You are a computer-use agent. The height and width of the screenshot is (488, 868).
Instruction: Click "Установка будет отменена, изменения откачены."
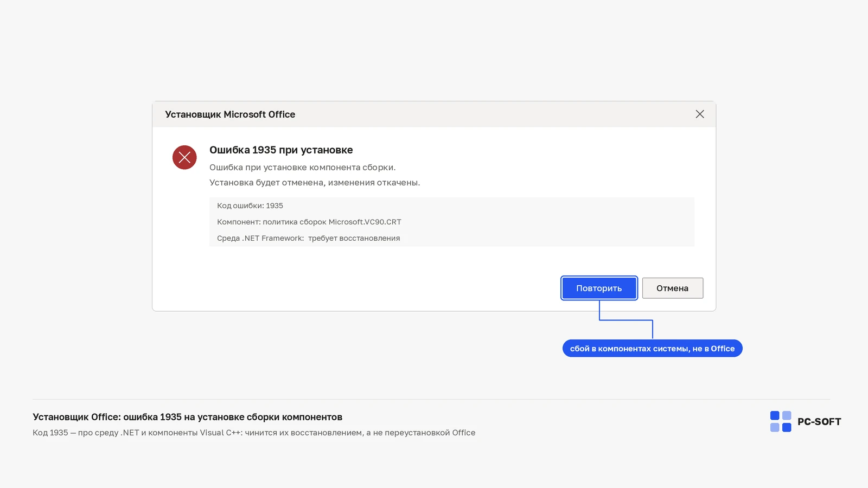315,183
